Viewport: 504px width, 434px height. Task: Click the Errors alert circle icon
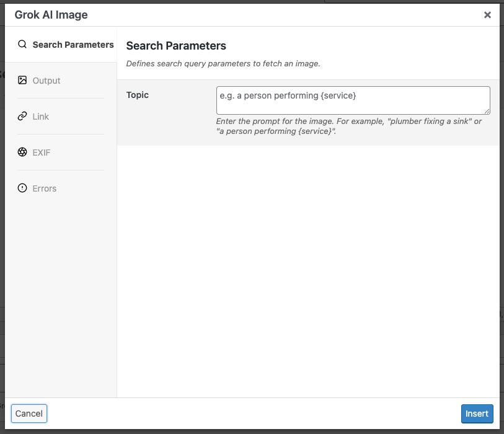point(22,188)
